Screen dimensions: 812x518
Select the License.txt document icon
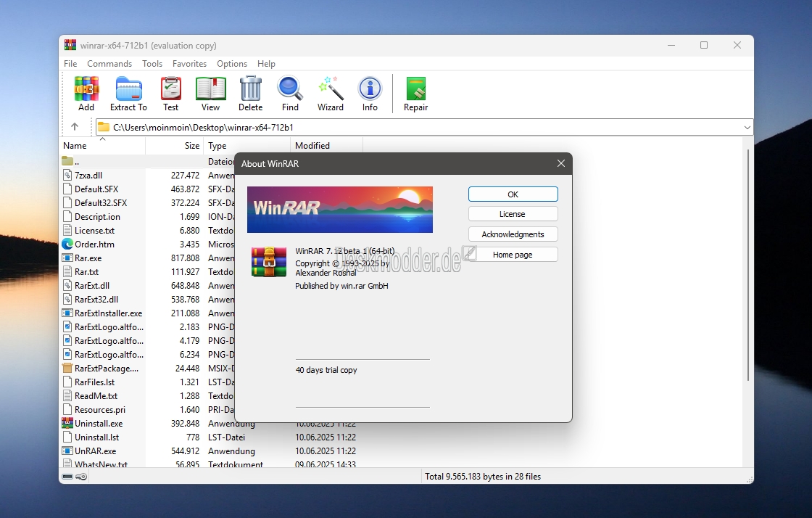click(67, 231)
